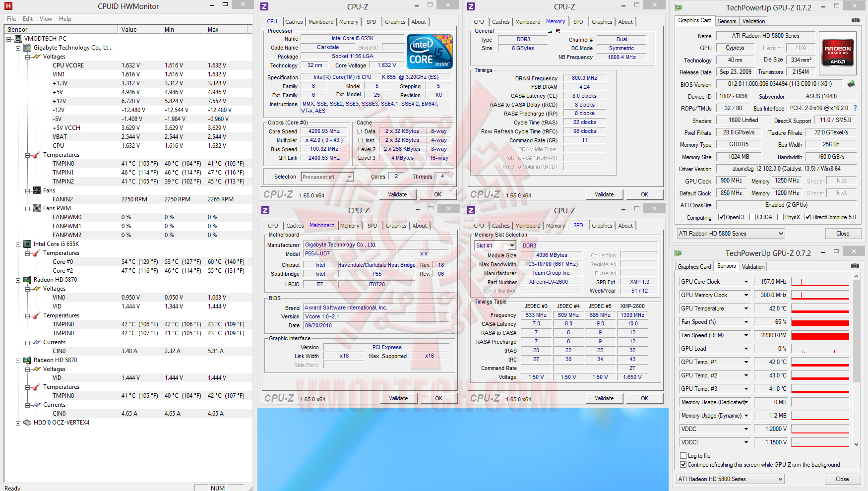The width and height of the screenshot is (868, 491).
Task: Click the drive icon beside HDD 0 OCZ-VERTEX4
Action: click(27, 423)
